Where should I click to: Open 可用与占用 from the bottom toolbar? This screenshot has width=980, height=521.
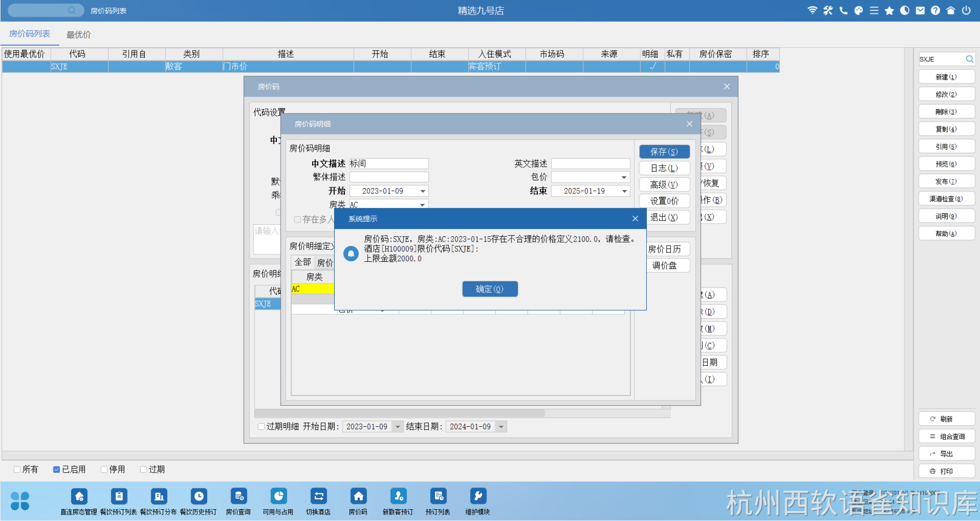(x=278, y=497)
